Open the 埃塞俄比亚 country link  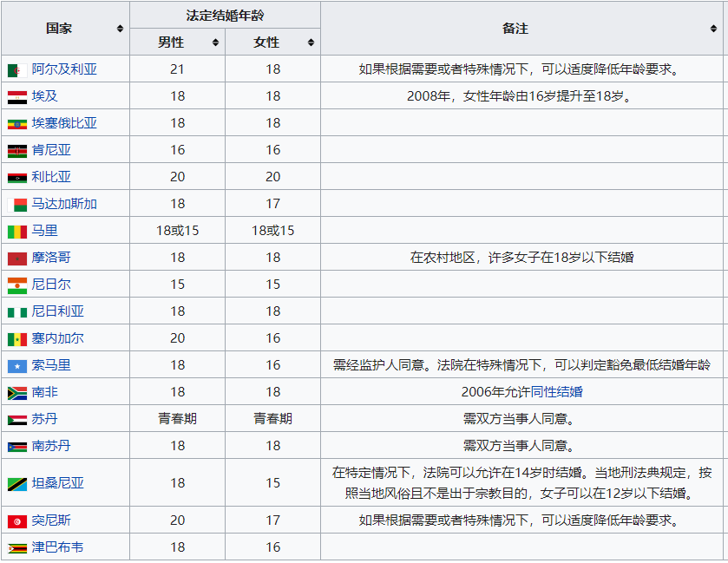point(64,123)
